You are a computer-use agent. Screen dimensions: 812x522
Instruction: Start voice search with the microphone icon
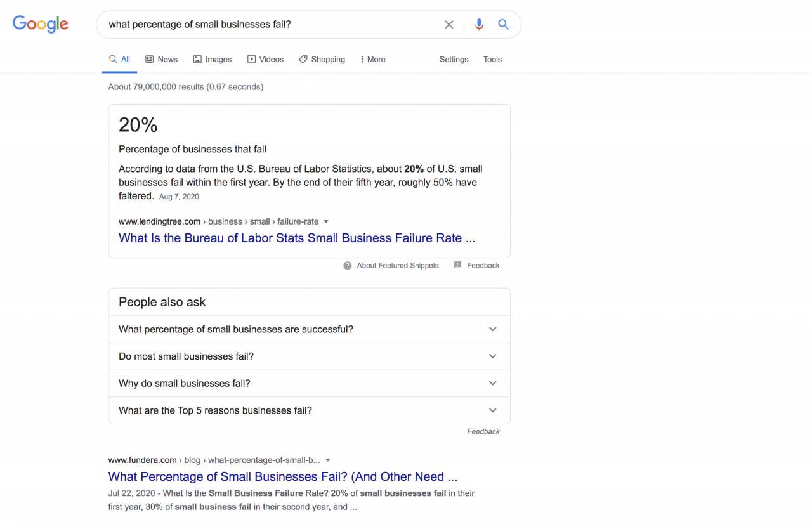479,25
